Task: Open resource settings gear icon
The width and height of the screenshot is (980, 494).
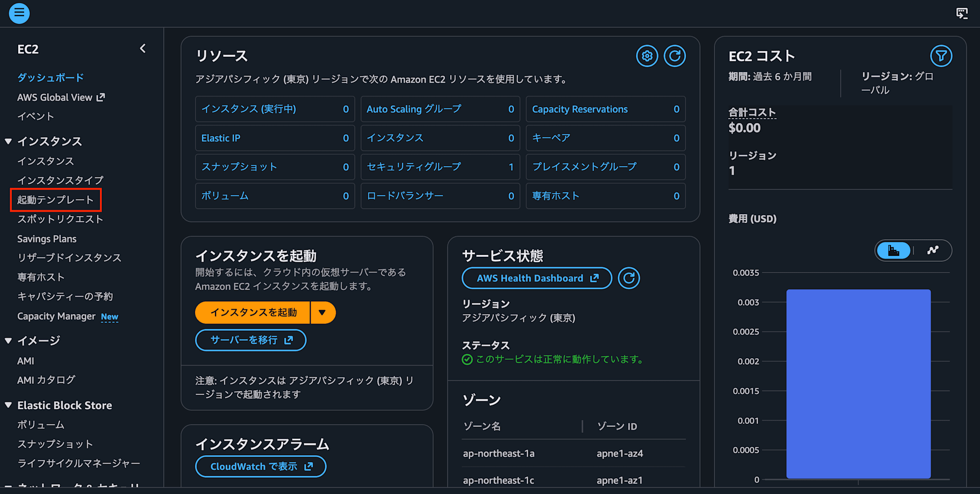Action: (647, 56)
